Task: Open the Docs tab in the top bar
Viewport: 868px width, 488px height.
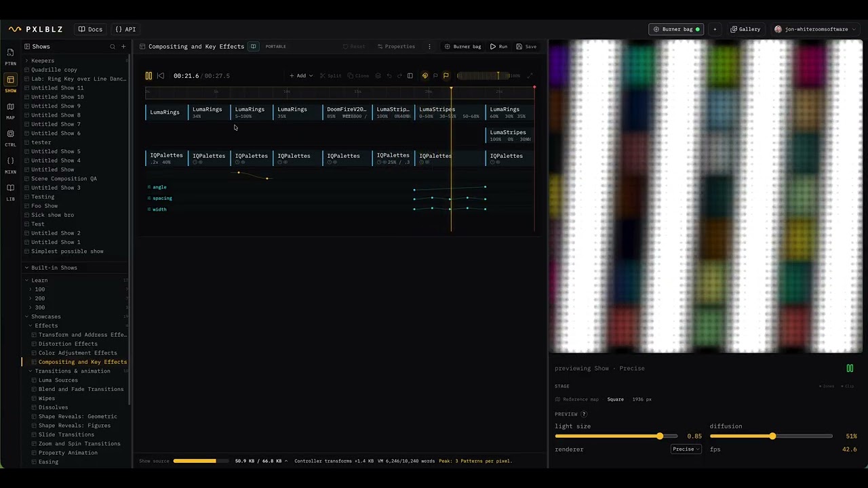Action: click(x=90, y=29)
